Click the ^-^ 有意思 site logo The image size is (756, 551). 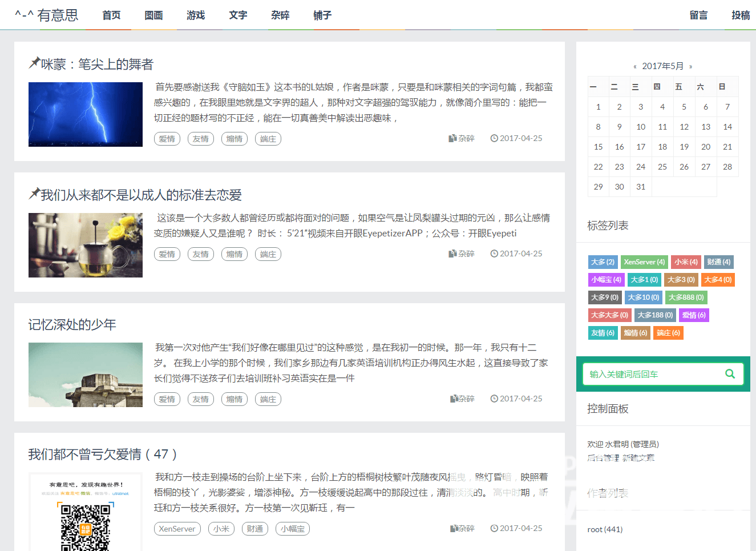pyautogui.click(x=47, y=15)
